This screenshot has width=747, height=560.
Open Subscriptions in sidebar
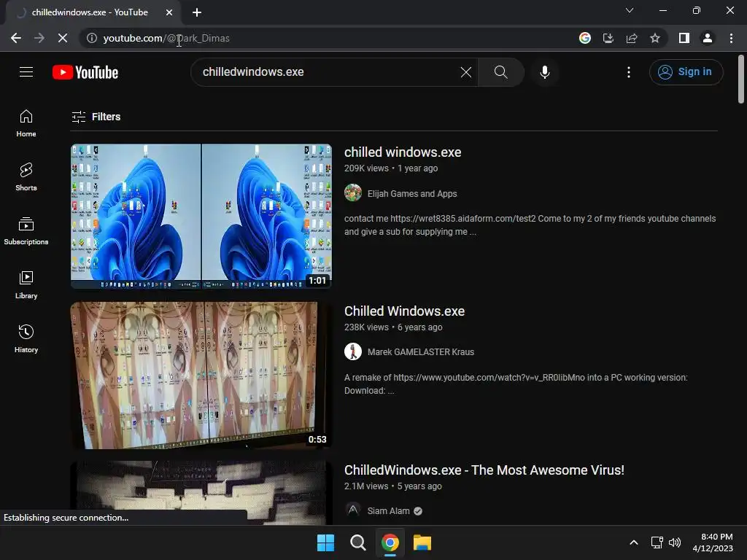coord(26,231)
